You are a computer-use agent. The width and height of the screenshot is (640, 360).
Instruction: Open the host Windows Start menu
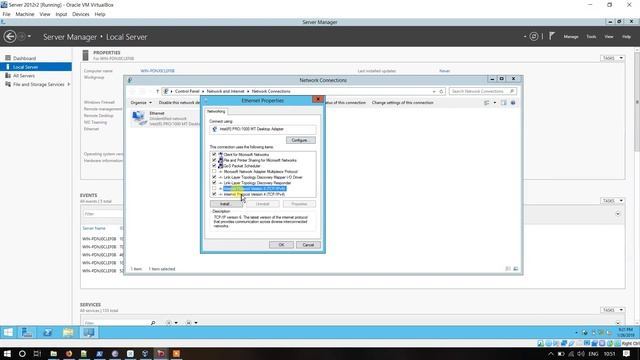pos(7,353)
